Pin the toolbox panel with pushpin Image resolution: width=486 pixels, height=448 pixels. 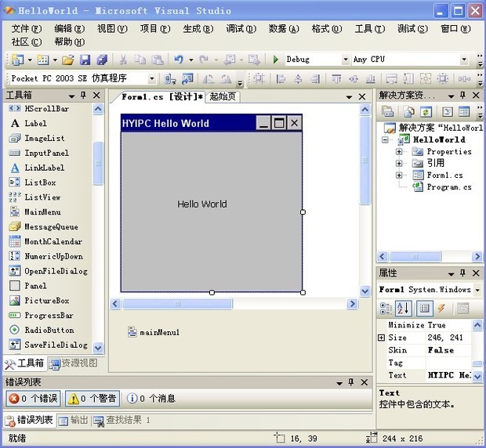(83, 96)
